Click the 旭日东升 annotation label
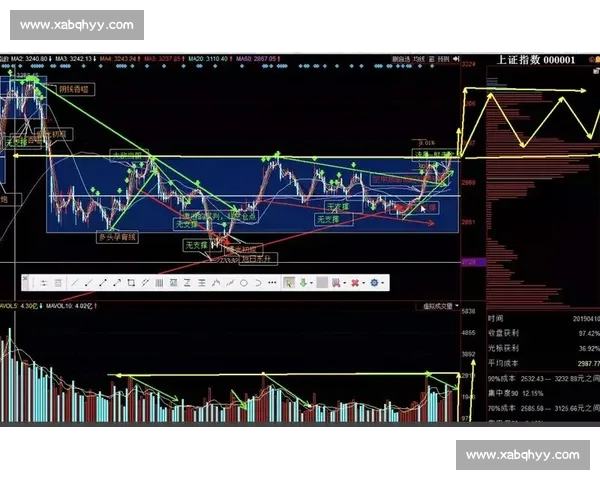The height and width of the screenshot is (480, 600). click(258, 259)
